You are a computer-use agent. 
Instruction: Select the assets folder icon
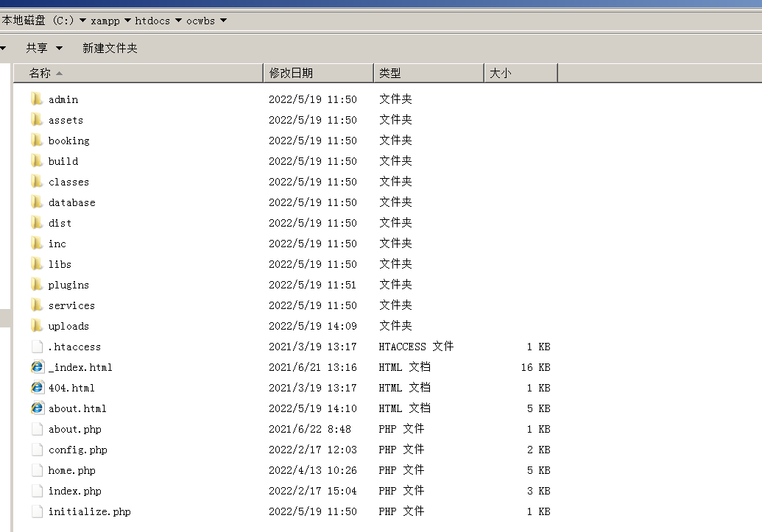[x=37, y=119]
